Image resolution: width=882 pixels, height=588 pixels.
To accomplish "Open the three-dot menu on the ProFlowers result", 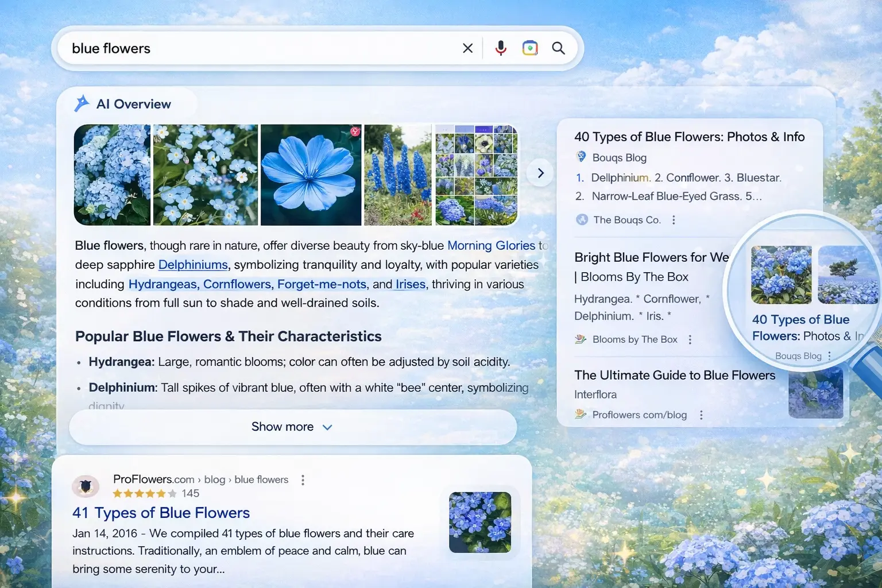I will (x=303, y=479).
